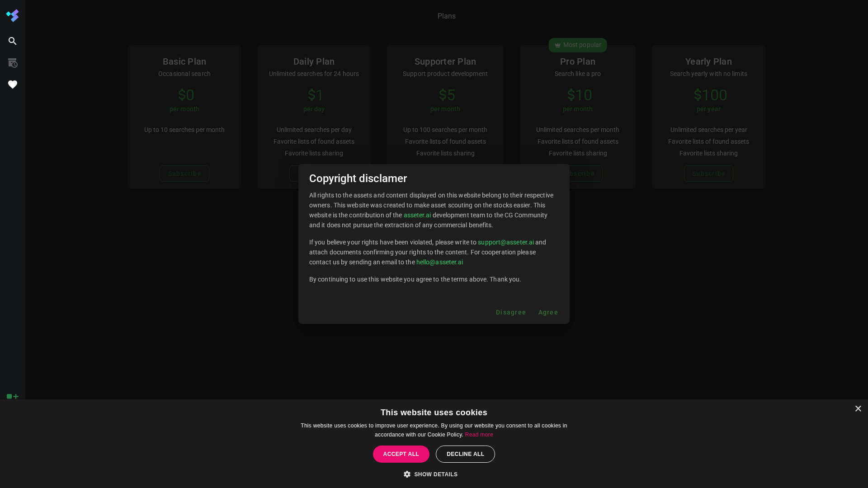
Task: Click Disagree in the copyright disclaimer
Action: point(511,312)
